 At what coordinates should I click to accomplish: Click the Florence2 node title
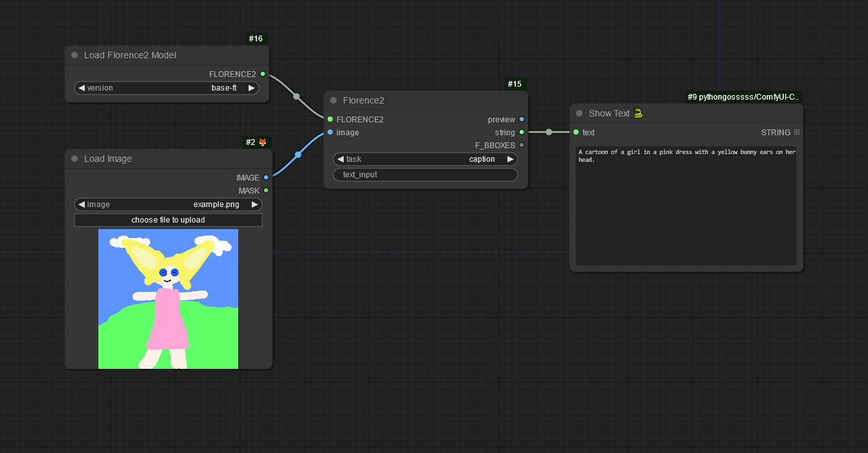click(364, 100)
